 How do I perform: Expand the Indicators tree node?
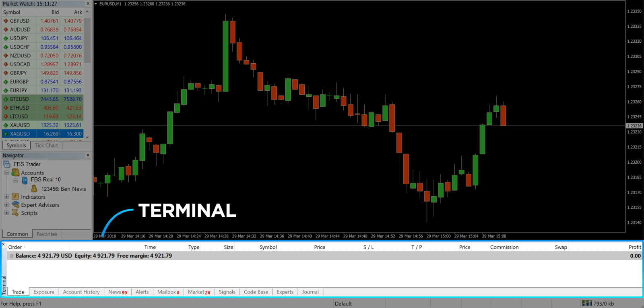click(6, 197)
